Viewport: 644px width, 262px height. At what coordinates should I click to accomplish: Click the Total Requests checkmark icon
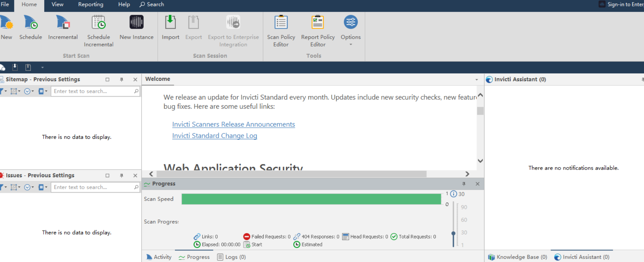click(x=394, y=237)
